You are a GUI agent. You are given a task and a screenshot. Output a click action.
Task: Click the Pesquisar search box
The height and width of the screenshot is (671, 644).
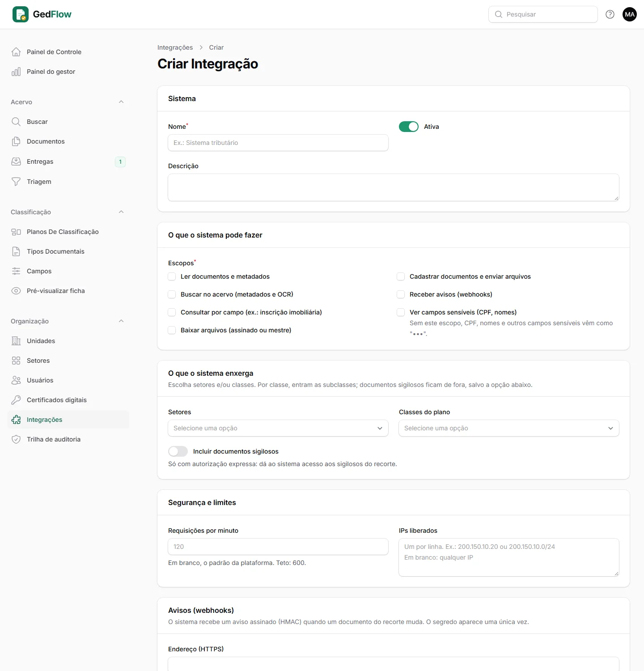point(543,14)
